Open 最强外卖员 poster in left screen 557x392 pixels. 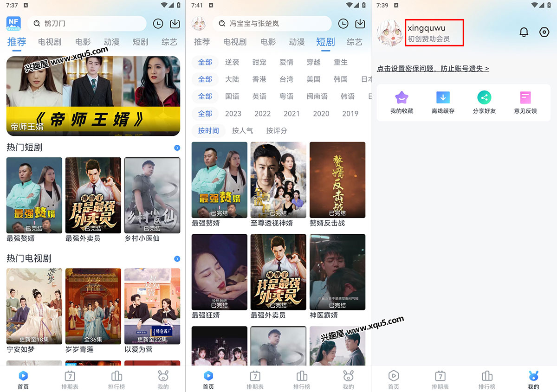pyautogui.click(x=93, y=195)
